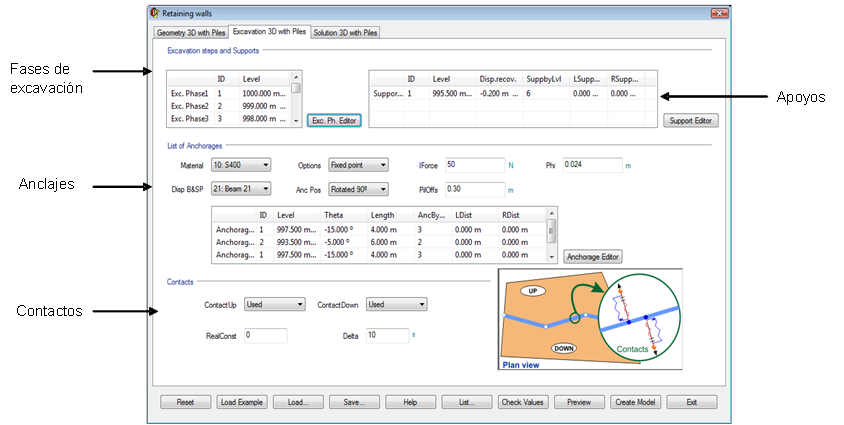Select the Exc. Phase1 row
This screenshot has height=425, width=844.
pyautogui.click(x=229, y=94)
